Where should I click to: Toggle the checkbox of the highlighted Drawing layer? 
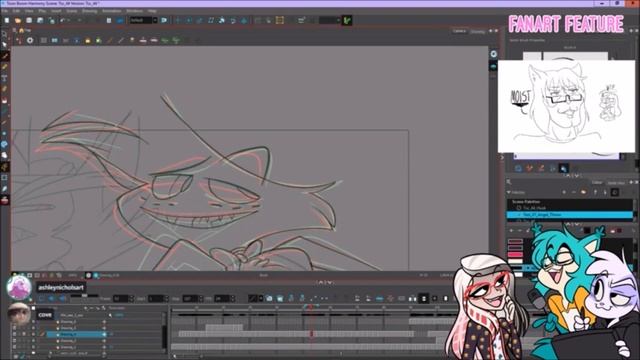tap(34, 334)
